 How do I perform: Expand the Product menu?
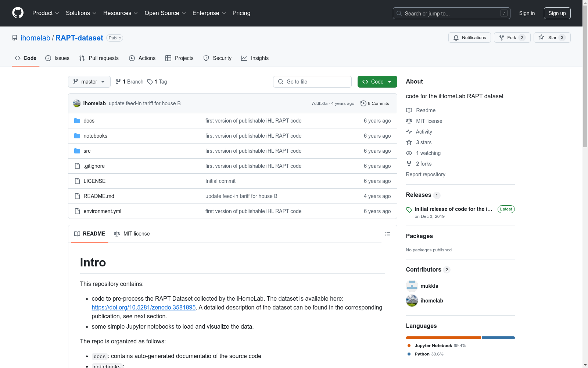(46, 13)
